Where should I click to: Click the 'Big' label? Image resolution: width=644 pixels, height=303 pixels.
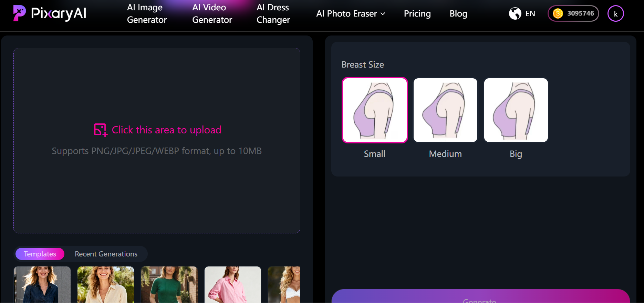[516, 154]
